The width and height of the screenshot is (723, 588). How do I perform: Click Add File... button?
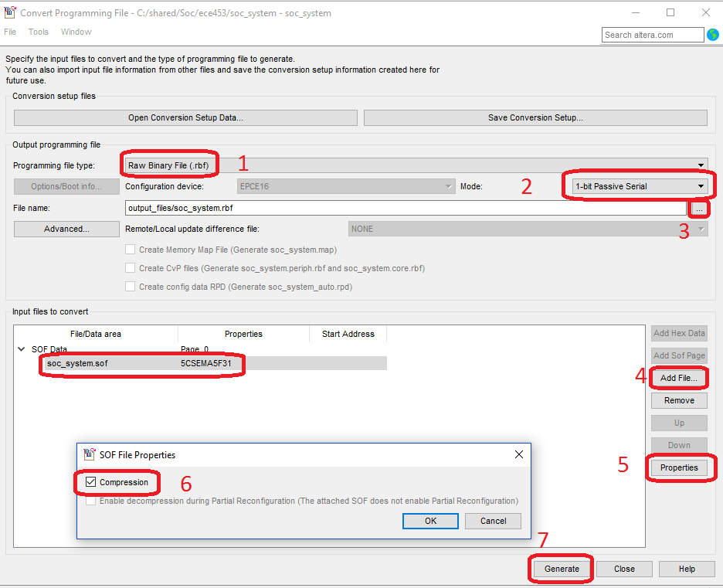pyautogui.click(x=679, y=378)
